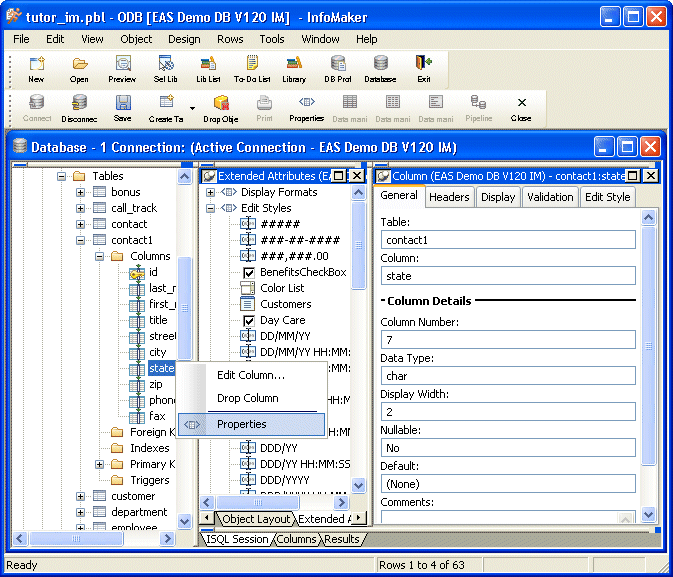Choose Properties from context menu
Viewport: 673px width, 577px height.
pyautogui.click(x=251, y=424)
